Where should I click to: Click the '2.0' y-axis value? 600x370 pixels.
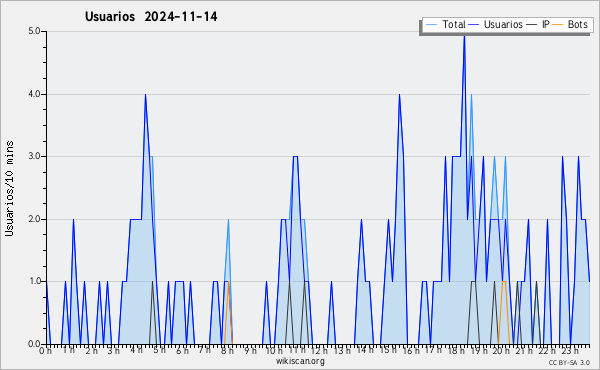click(x=34, y=219)
